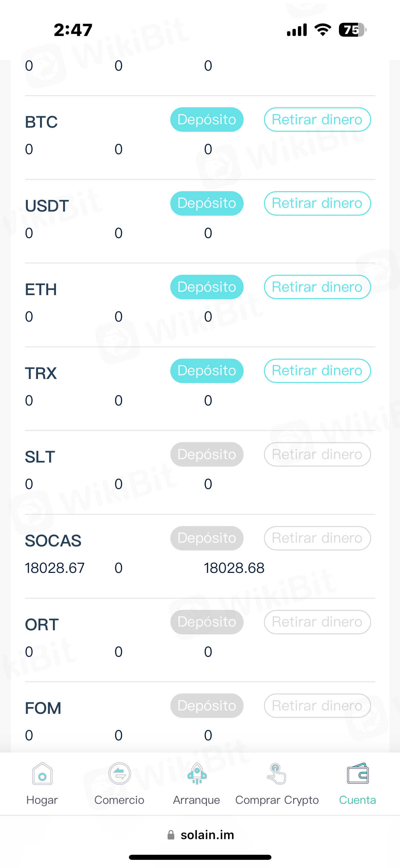Open the Comercio trade icon

click(119, 774)
